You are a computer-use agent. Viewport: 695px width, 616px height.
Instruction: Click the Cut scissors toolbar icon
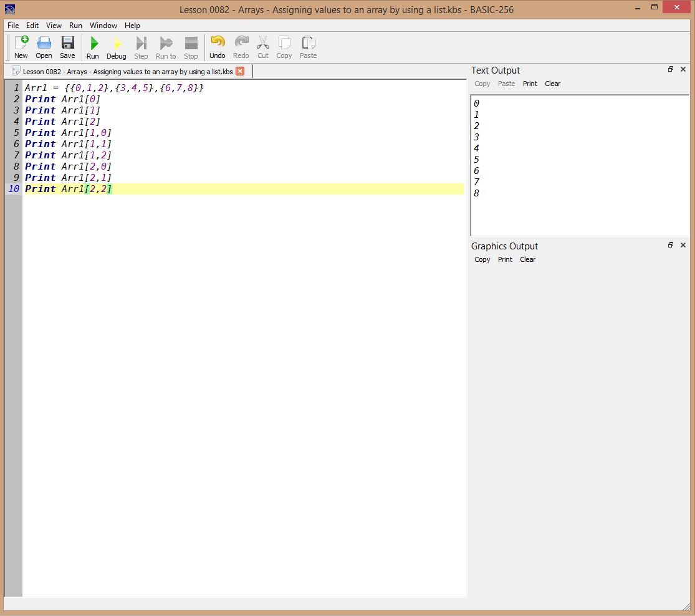[x=263, y=47]
